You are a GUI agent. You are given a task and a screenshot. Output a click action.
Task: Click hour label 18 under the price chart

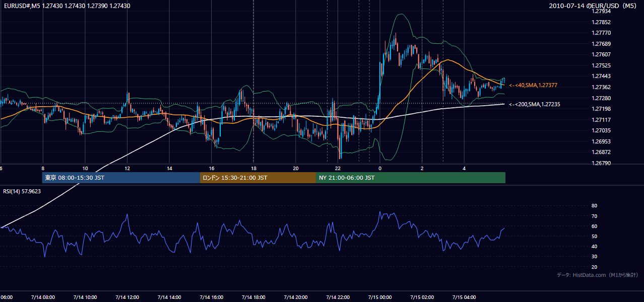(254, 168)
